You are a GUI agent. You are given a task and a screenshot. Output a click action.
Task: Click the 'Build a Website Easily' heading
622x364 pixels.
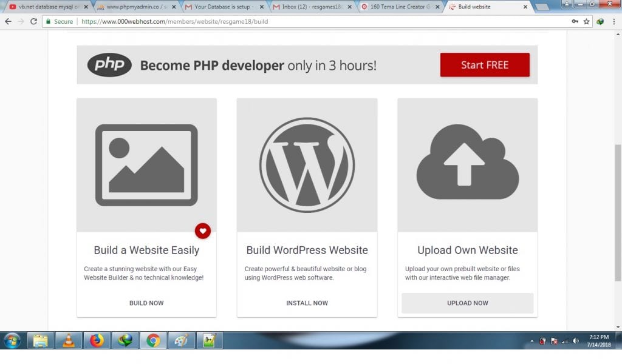[x=146, y=251]
